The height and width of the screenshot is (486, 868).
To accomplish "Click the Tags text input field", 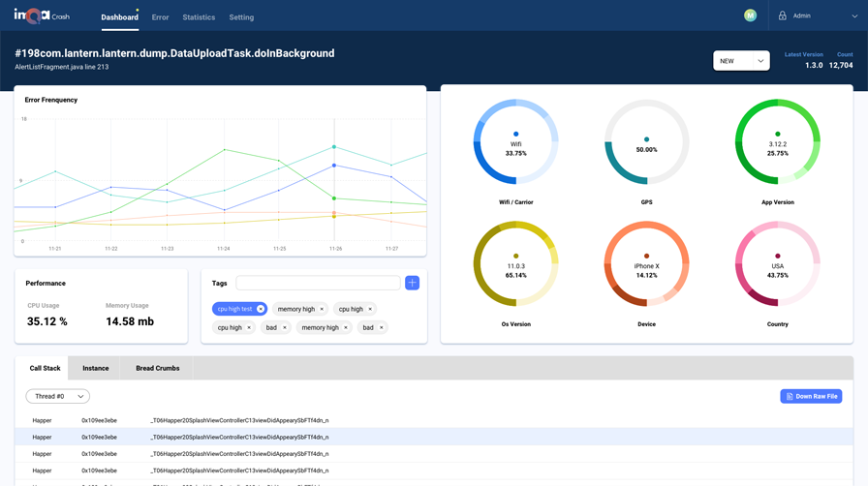I will click(x=318, y=283).
